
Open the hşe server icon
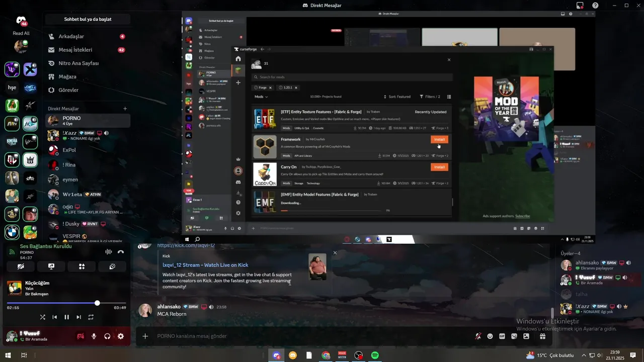[12, 87]
